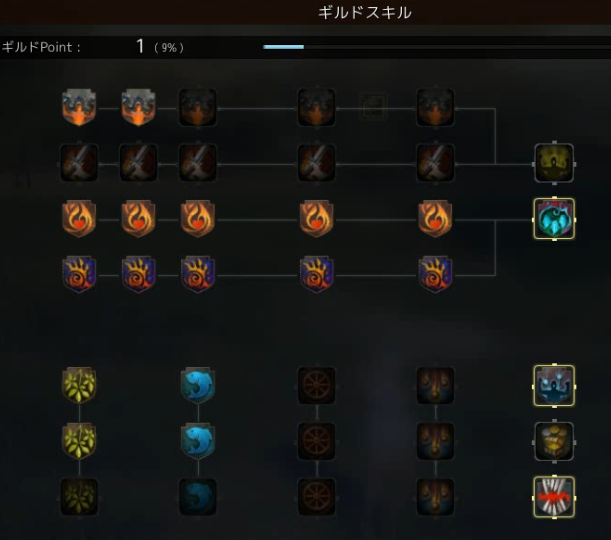The height and width of the screenshot is (540, 611).
Task: Select the topmost yellow leaf skill icon
Action: pyautogui.click(x=79, y=385)
